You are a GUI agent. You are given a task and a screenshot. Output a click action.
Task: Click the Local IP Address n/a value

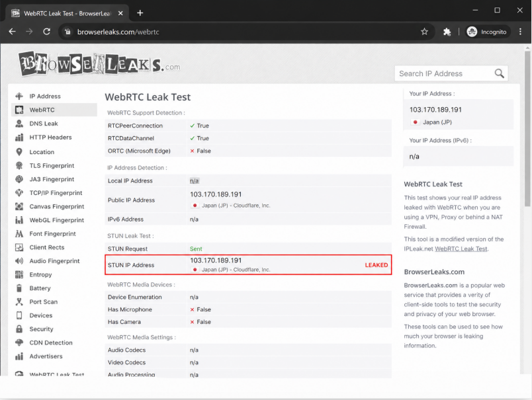click(x=194, y=180)
